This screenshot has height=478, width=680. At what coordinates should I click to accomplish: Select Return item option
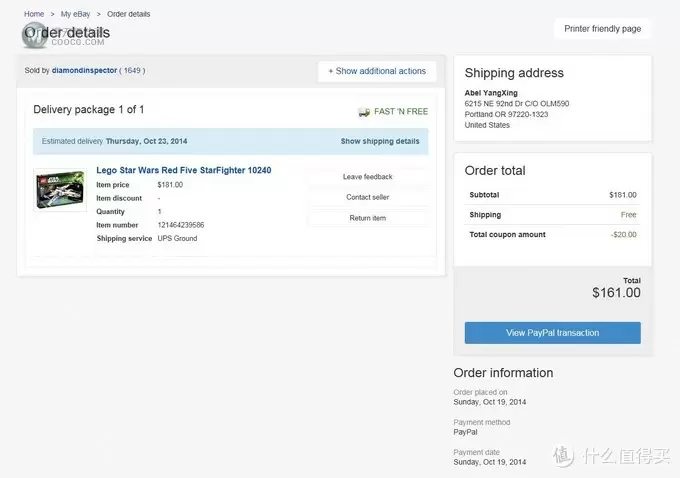point(367,218)
